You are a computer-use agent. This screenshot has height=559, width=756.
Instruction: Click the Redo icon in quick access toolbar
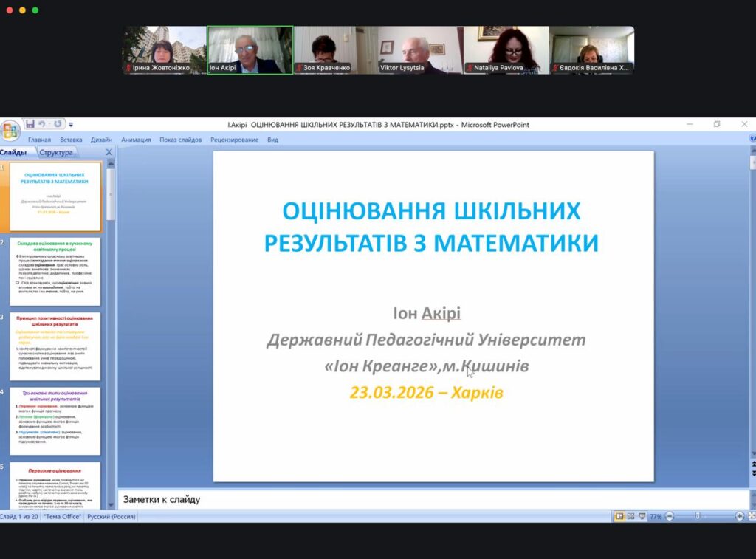[x=58, y=124]
